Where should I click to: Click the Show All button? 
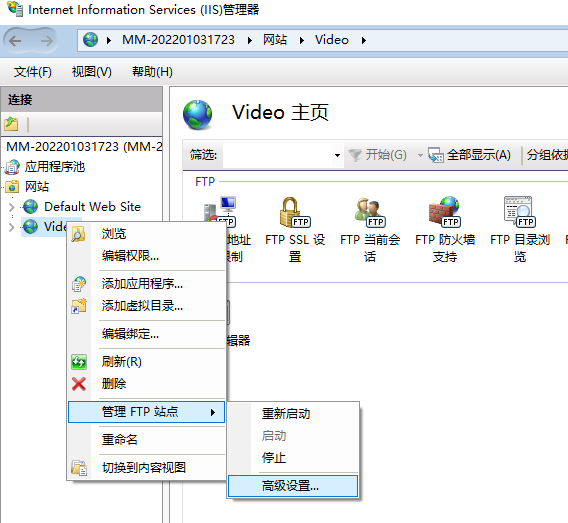coord(470,155)
